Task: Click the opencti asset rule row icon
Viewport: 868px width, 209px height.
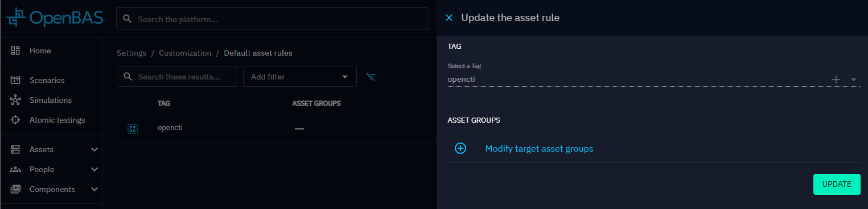Action: pyautogui.click(x=133, y=129)
